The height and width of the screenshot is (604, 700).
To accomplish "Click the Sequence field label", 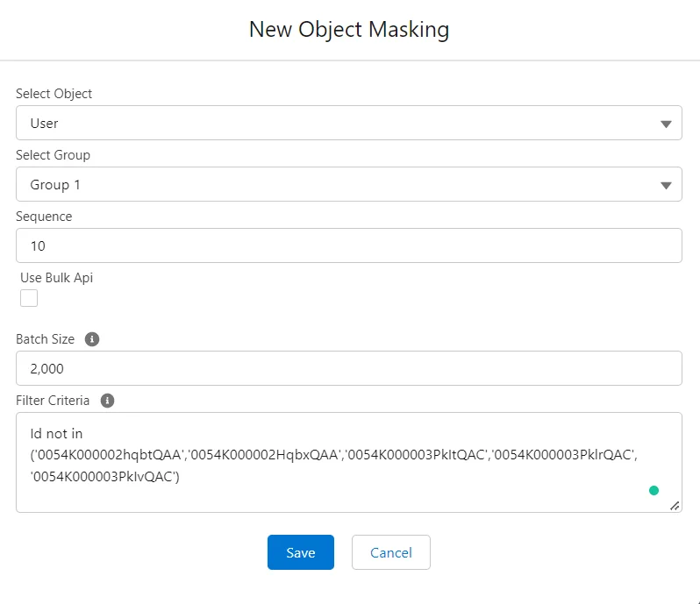I will pos(44,217).
